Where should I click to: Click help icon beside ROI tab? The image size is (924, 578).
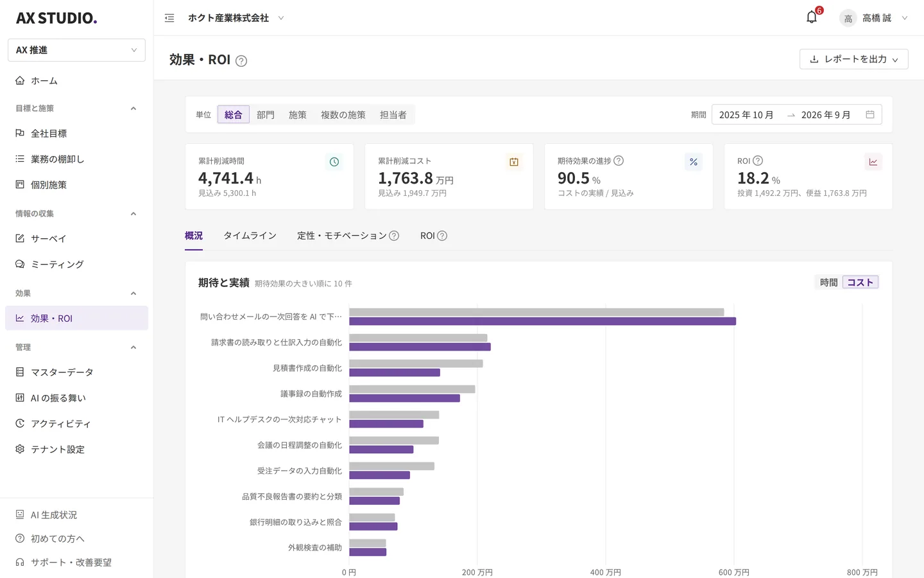(442, 236)
